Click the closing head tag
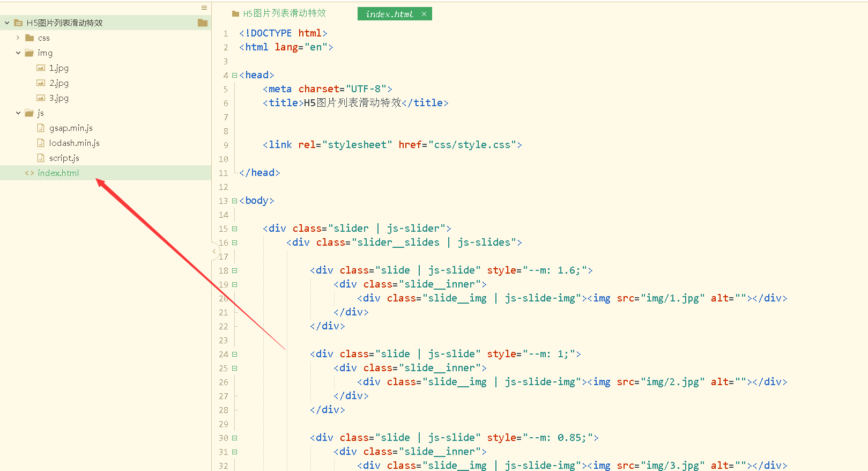 pos(259,173)
